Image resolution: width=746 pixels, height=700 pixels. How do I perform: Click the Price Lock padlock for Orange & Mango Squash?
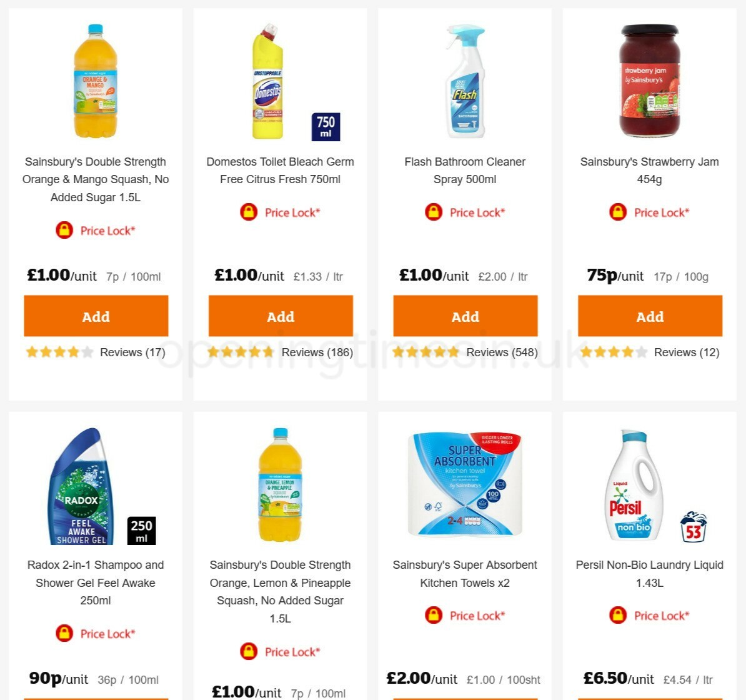point(64,231)
